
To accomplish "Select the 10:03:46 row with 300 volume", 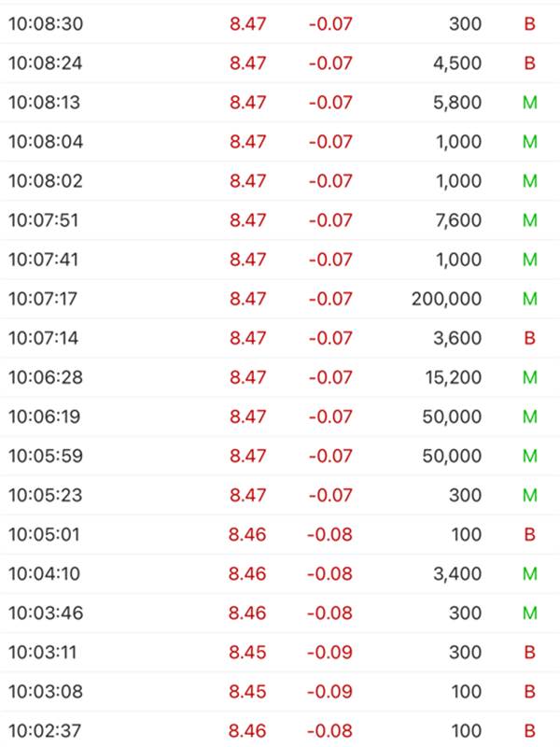I will (280, 613).
